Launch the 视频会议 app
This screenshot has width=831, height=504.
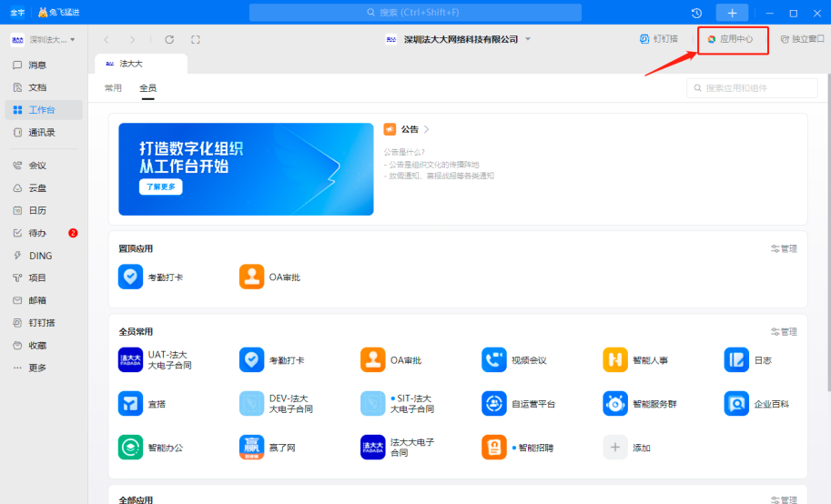pyautogui.click(x=494, y=360)
